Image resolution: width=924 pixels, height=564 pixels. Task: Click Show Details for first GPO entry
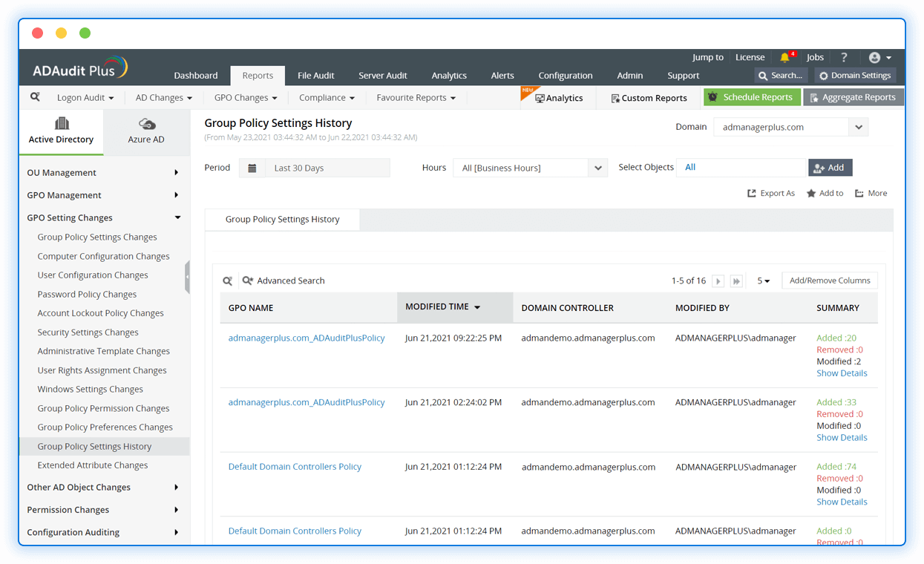[842, 373]
